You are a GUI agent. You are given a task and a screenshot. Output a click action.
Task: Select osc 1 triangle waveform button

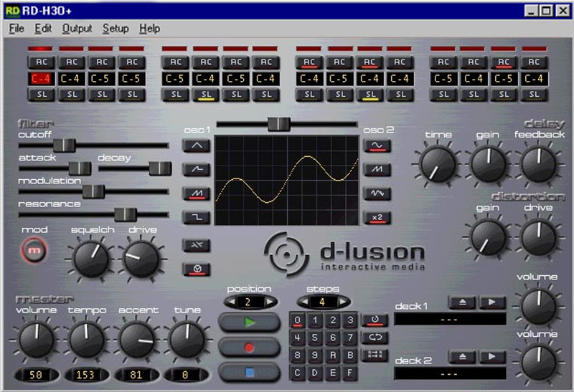pyautogui.click(x=197, y=146)
